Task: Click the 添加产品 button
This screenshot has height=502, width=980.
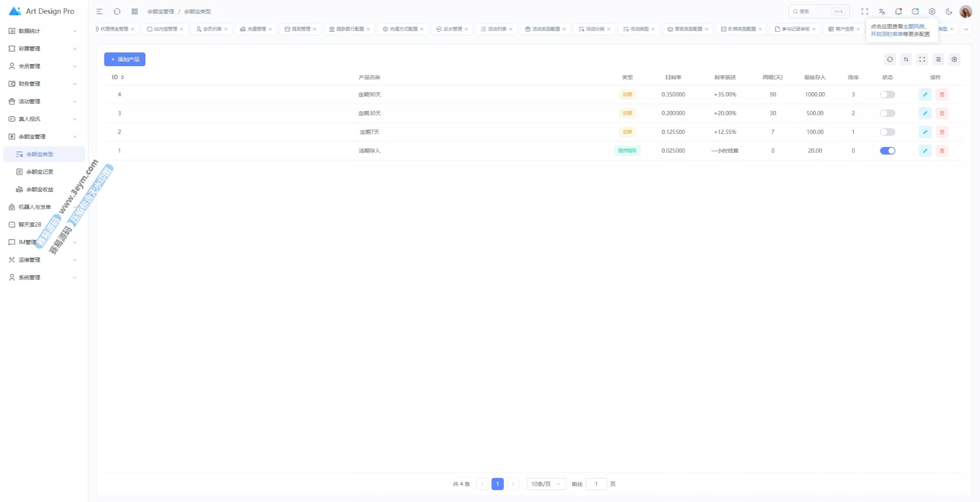Action: pos(125,59)
